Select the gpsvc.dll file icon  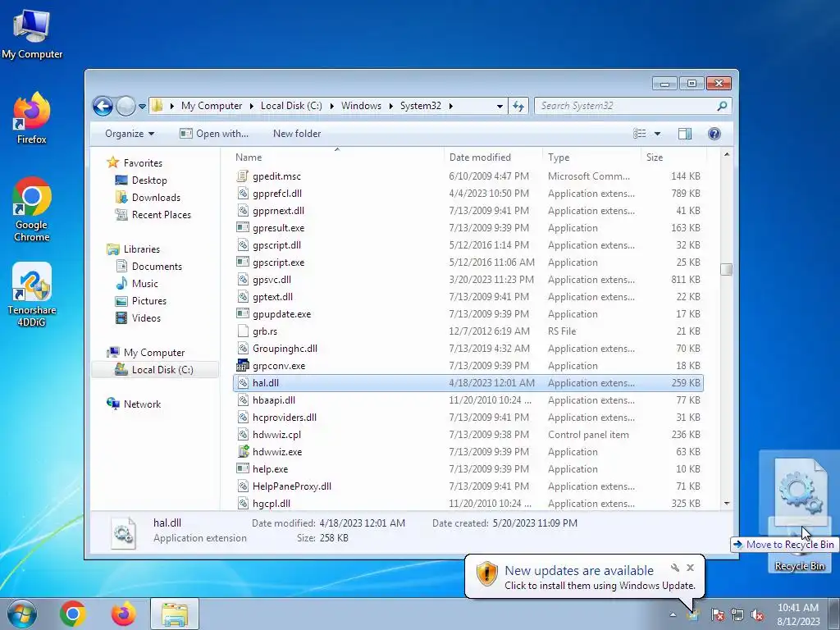click(243, 279)
